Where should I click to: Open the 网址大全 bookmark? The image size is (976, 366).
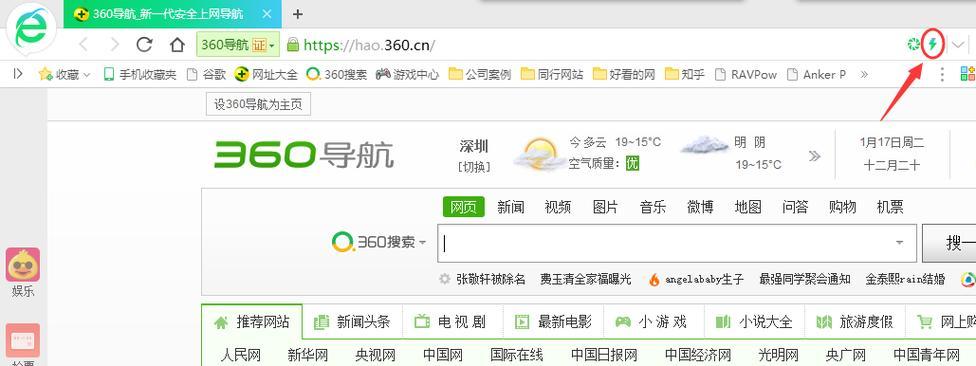[x=266, y=75]
